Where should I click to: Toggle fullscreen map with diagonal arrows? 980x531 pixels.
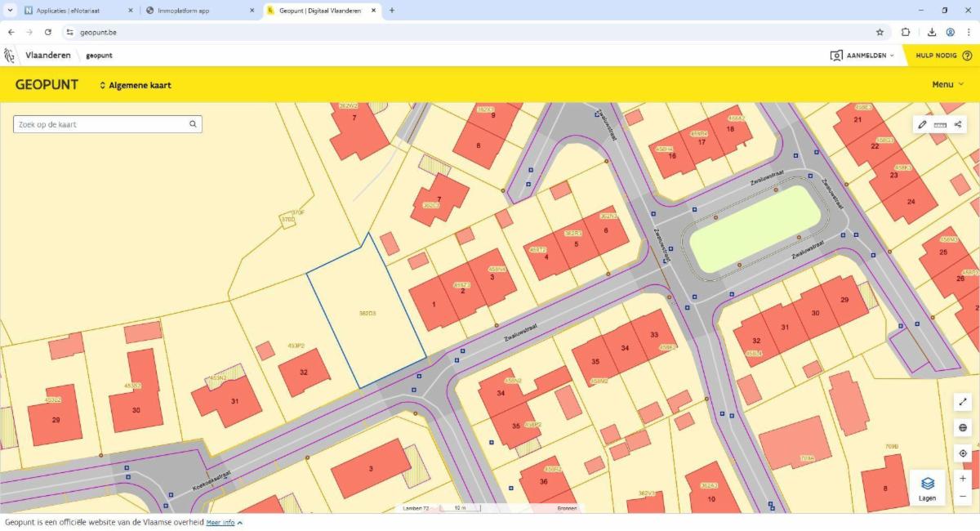(963, 402)
